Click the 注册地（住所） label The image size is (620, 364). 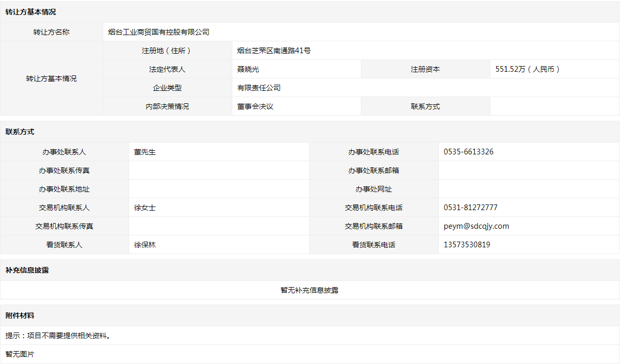[167, 51]
